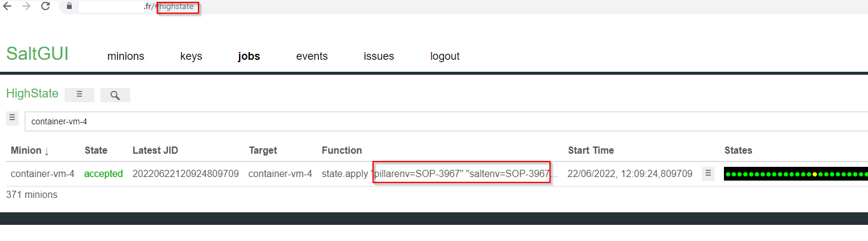Click start time 22/06/2022, 12:09:24
The height and width of the screenshot is (241, 868).
pos(630,174)
